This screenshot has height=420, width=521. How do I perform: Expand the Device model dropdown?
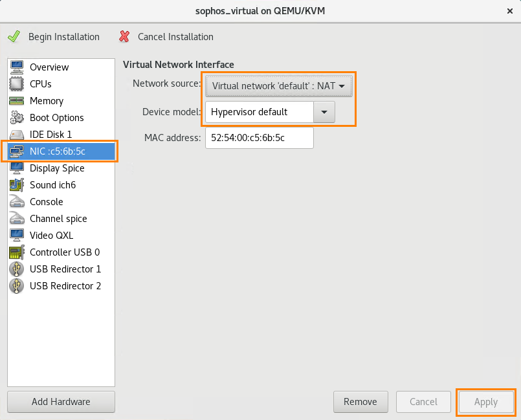click(x=324, y=111)
